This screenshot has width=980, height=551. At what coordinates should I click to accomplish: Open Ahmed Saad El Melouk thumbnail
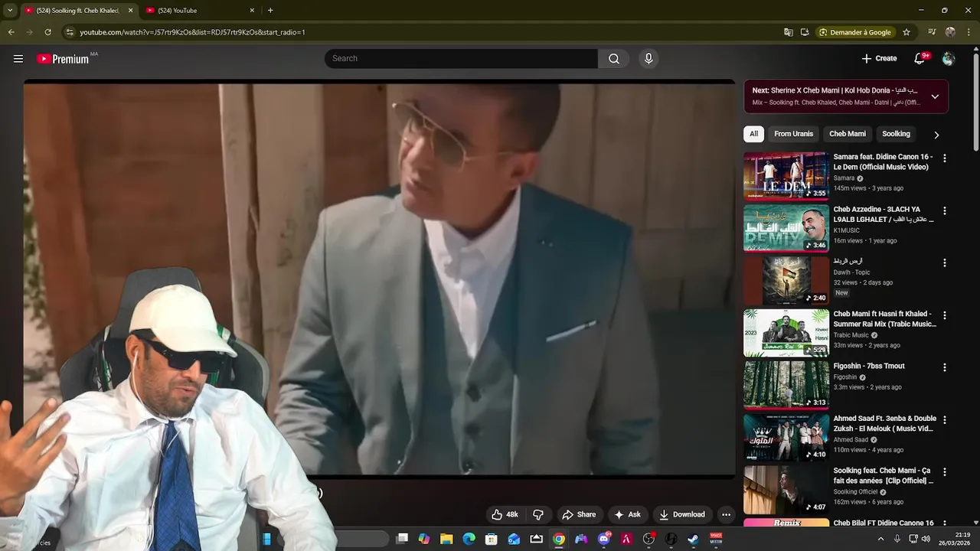click(786, 438)
